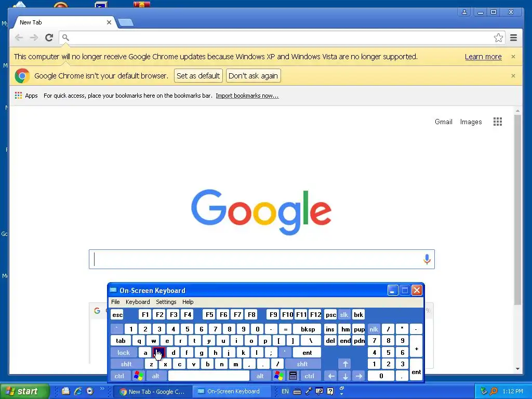Viewport: 532px width, 399px height.
Task: Click Show Desktop quick launch icon
Action: click(66, 391)
